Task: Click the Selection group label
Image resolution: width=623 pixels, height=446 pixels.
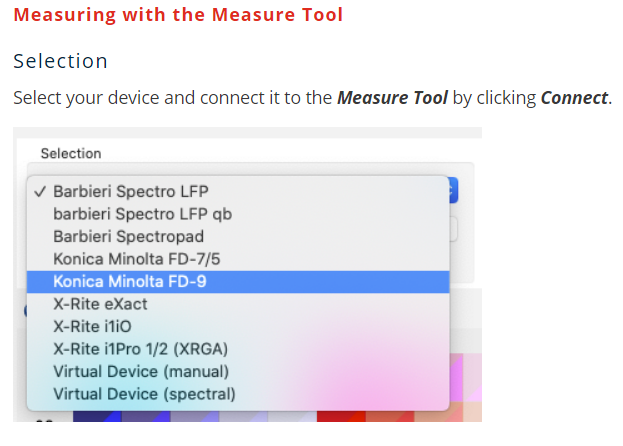Action: [70, 154]
